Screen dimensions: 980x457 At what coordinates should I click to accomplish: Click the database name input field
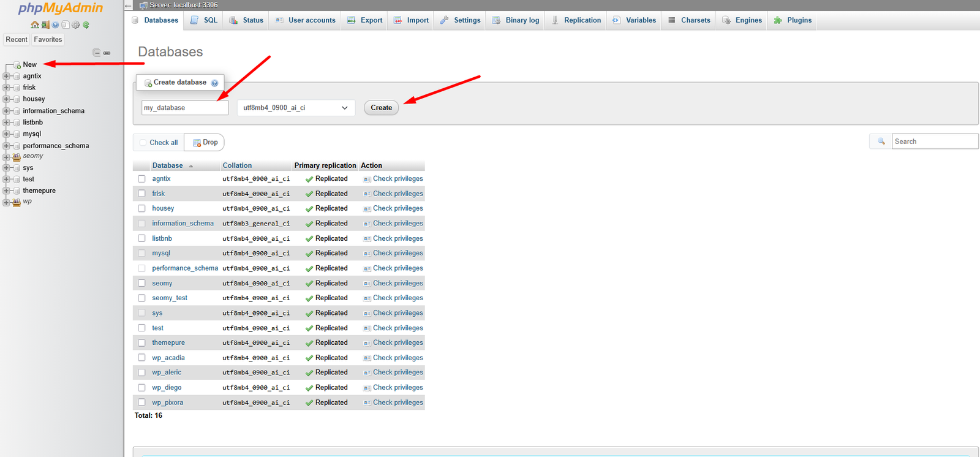pyautogui.click(x=184, y=108)
